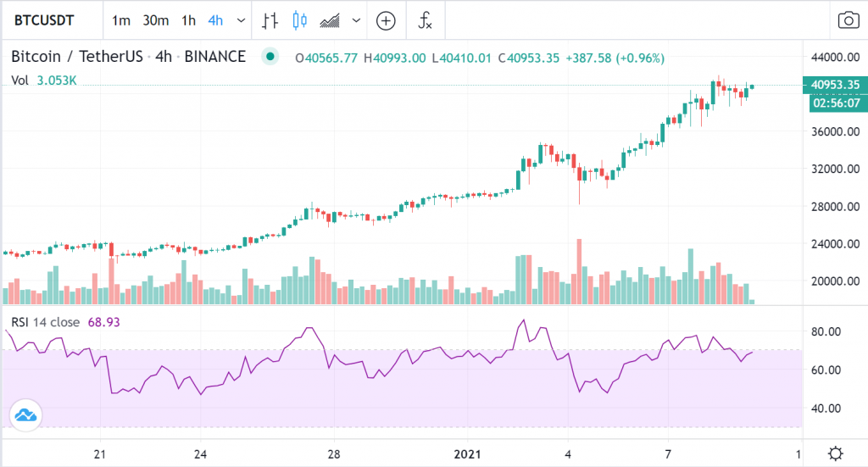This screenshot has width=868, height=467.
Task: Expand the time interval dropdown arrow
Action: pyautogui.click(x=242, y=19)
